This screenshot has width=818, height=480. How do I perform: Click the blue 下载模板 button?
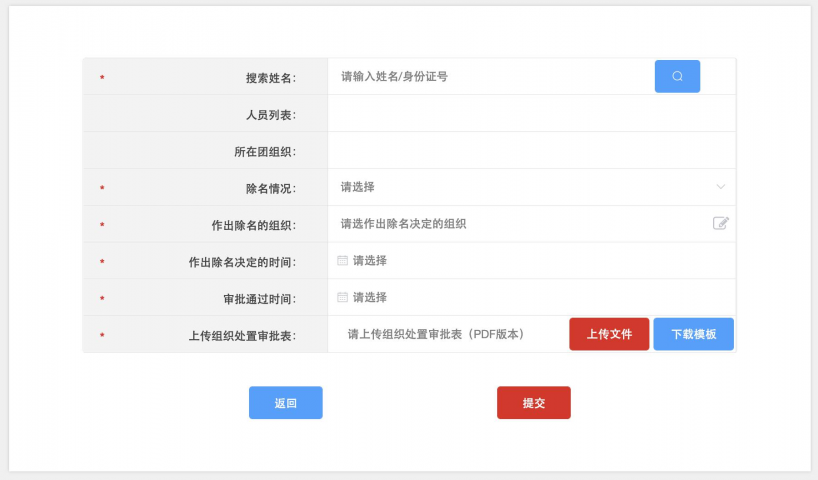pos(693,334)
